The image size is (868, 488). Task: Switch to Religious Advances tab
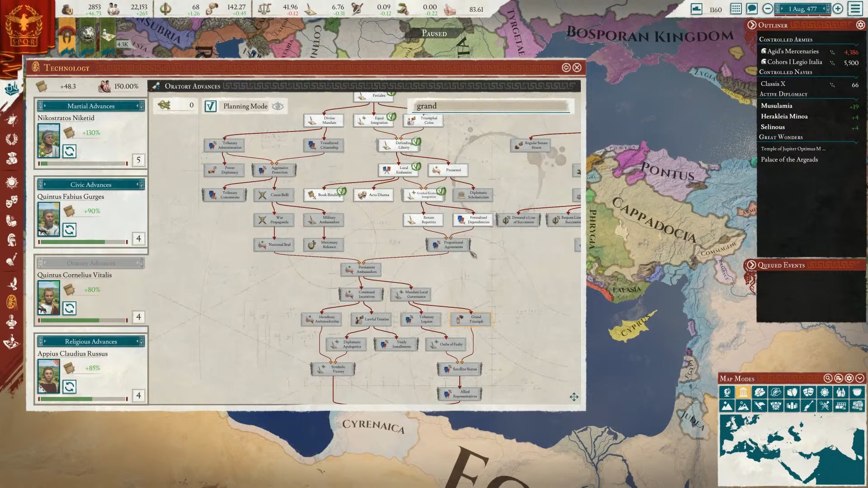coord(91,341)
